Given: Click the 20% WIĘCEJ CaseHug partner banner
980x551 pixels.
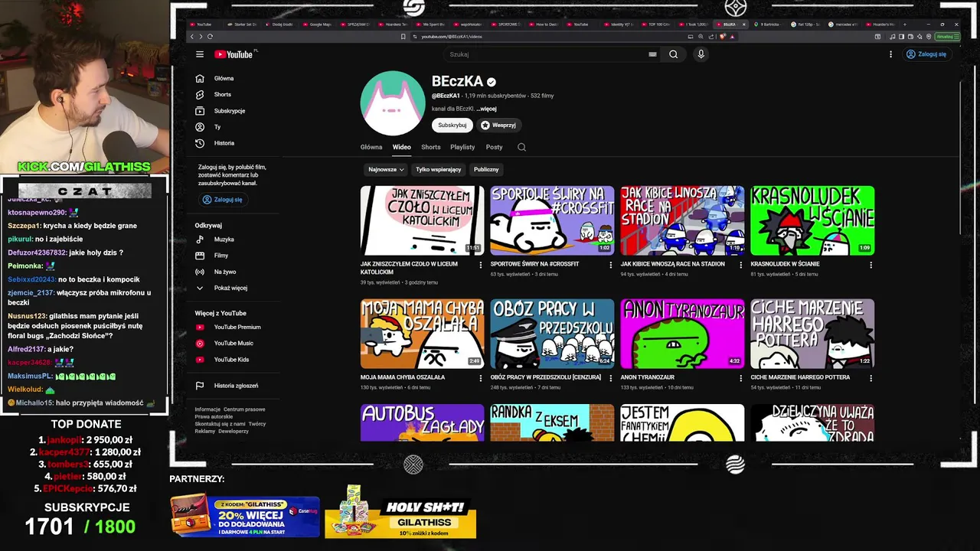Looking at the screenshot, I should click(x=245, y=516).
